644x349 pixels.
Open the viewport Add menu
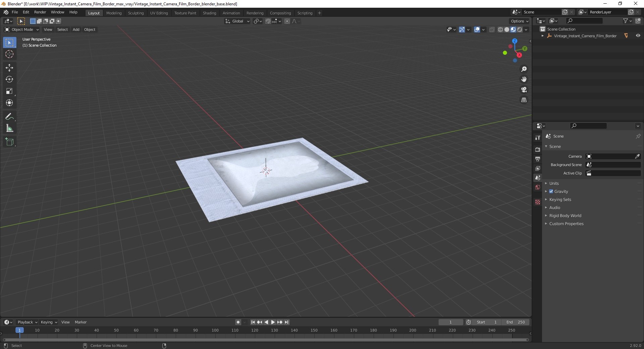click(76, 30)
